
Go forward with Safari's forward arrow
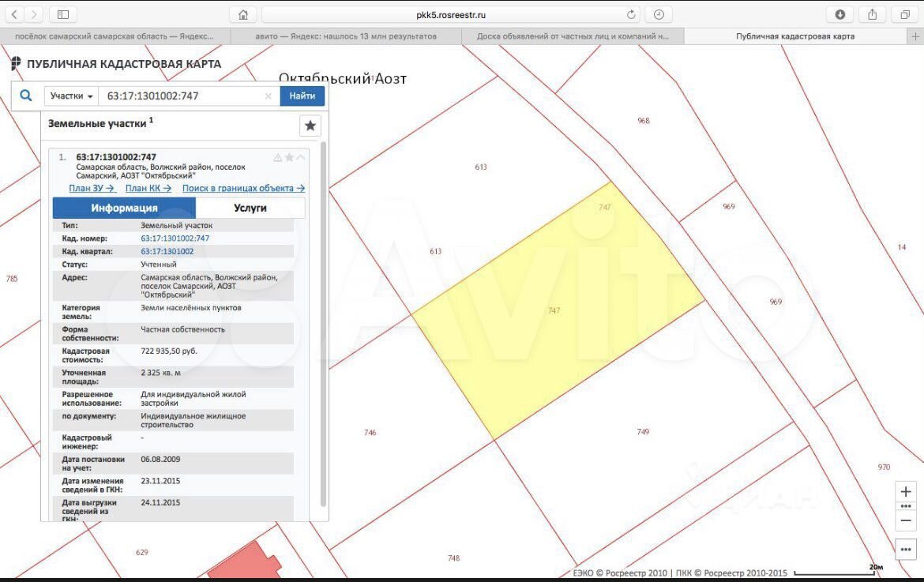tap(34, 14)
